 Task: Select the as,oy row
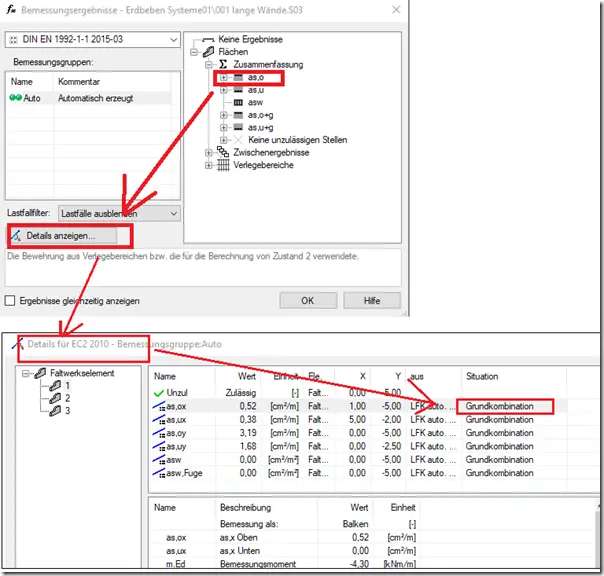(x=358, y=433)
